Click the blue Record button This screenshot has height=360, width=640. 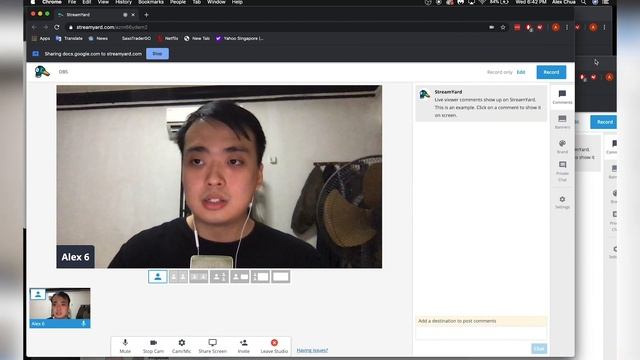point(551,72)
